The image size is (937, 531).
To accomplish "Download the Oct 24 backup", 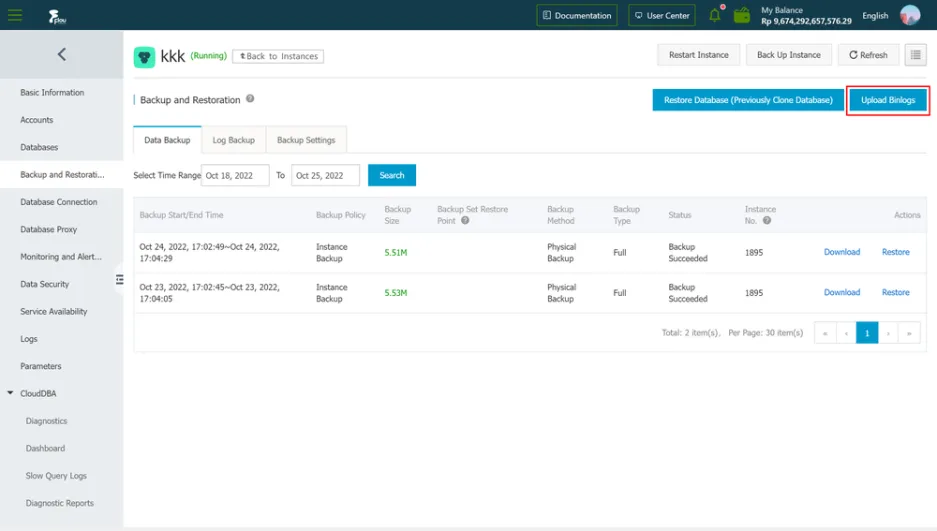I will [x=842, y=252].
